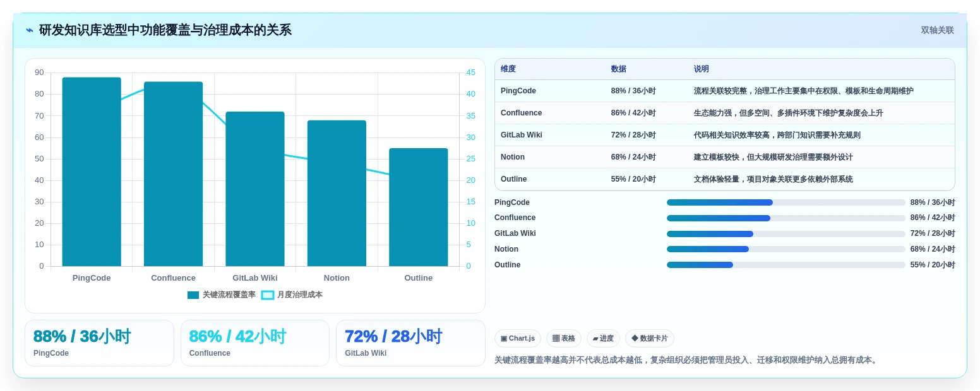Viewport: 980px width, 391px height.
Task: Click PingCode in the table's first column
Action: [x=518, y=91]
